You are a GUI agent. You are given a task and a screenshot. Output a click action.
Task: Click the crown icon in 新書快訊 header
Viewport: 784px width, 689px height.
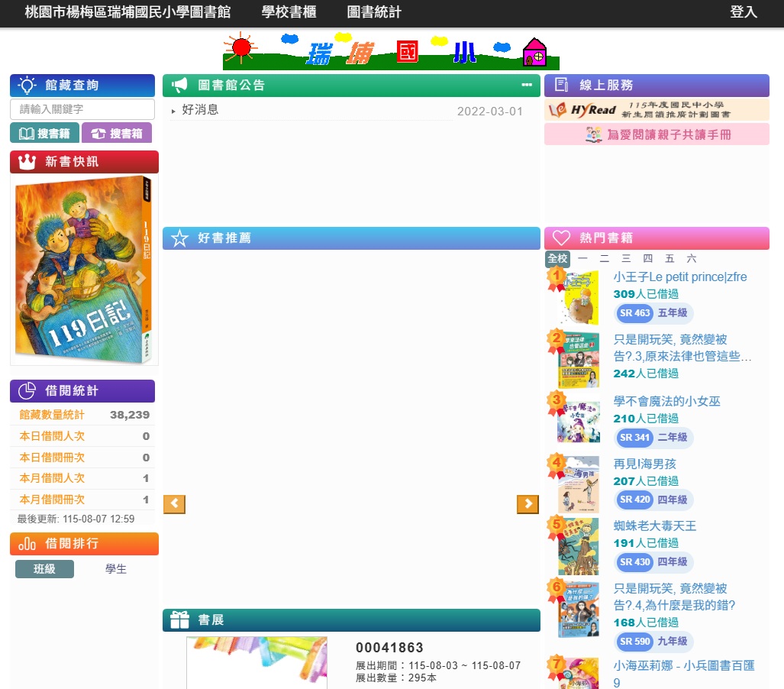[27, 162]
